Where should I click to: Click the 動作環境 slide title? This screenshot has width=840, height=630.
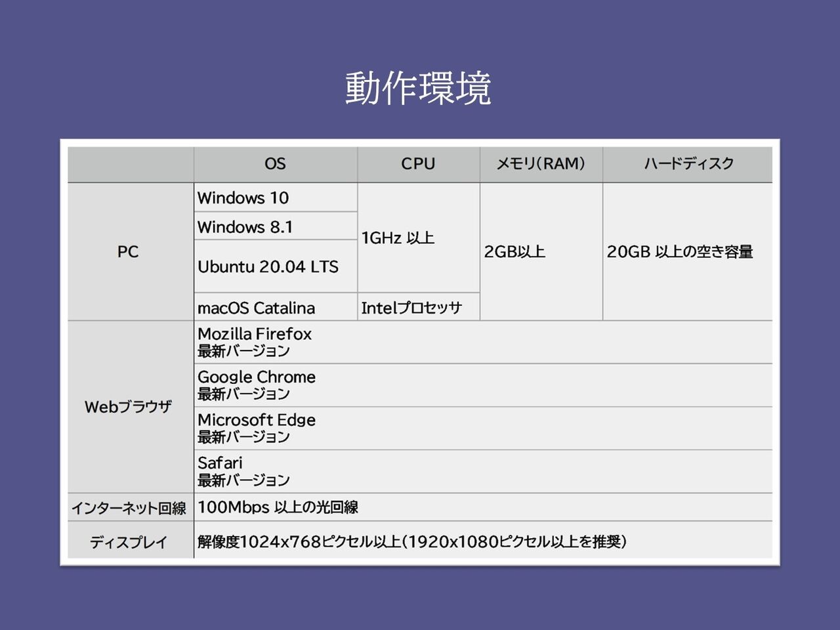click(x=419, y=89)
